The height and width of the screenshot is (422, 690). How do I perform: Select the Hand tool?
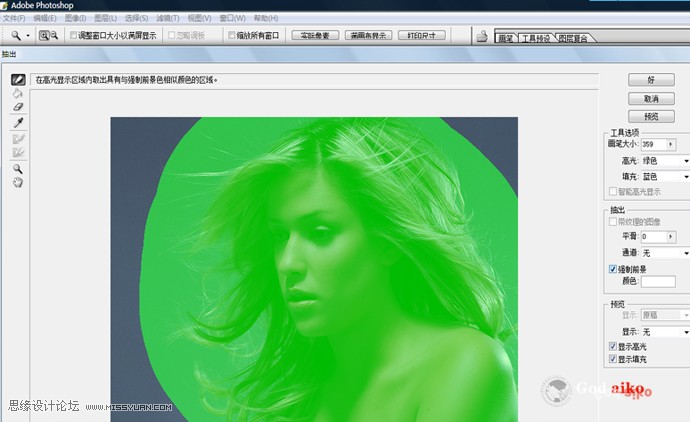click(18, 182)
